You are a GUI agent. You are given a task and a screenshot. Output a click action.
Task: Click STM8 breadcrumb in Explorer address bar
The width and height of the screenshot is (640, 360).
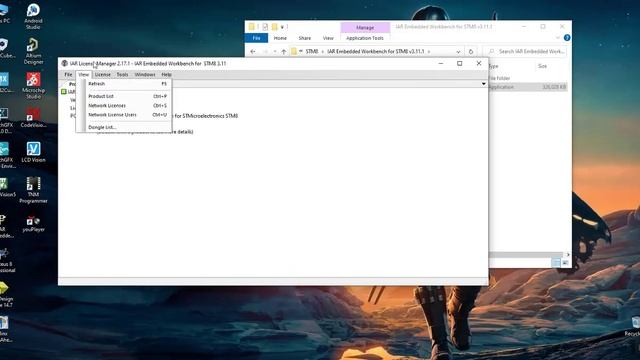click(312, 51)
